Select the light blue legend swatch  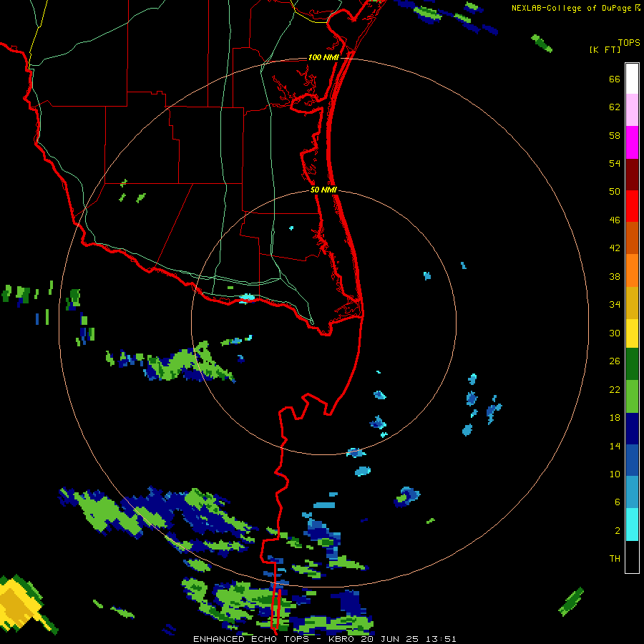(632, 492)
